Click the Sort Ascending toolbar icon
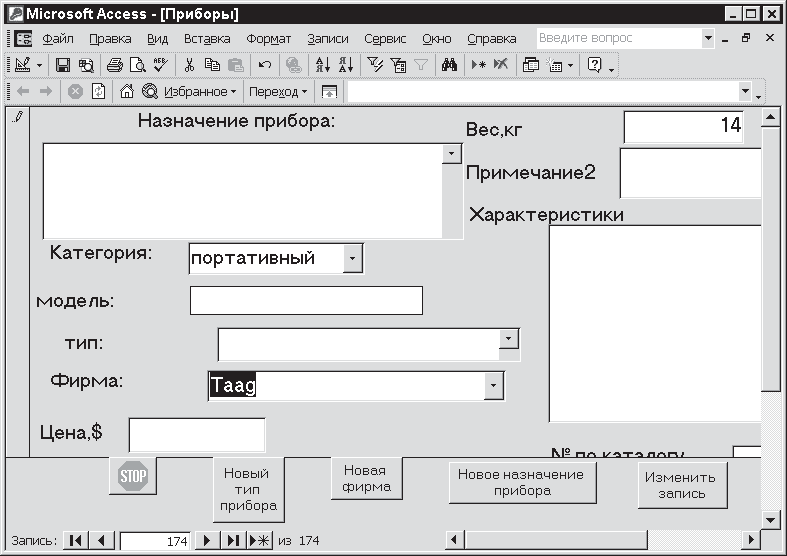Viewport: 787px width, 556px height. click(322, 65)
